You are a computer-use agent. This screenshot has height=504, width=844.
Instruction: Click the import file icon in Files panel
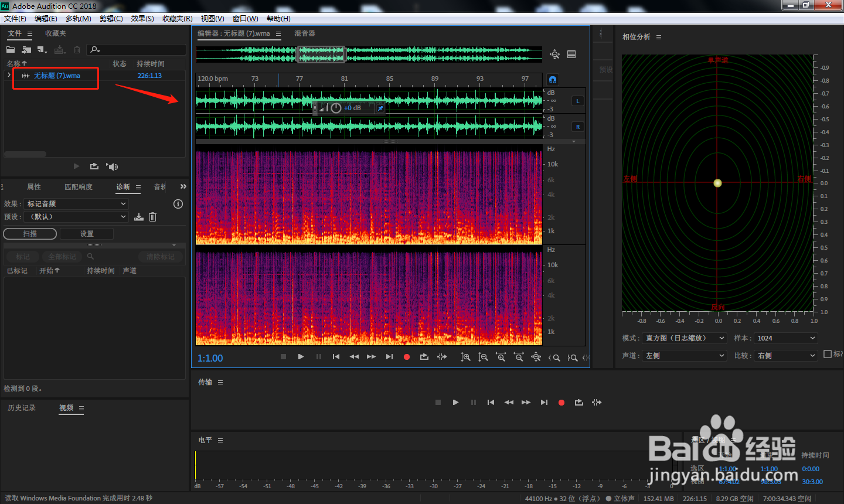coord(26,50)
